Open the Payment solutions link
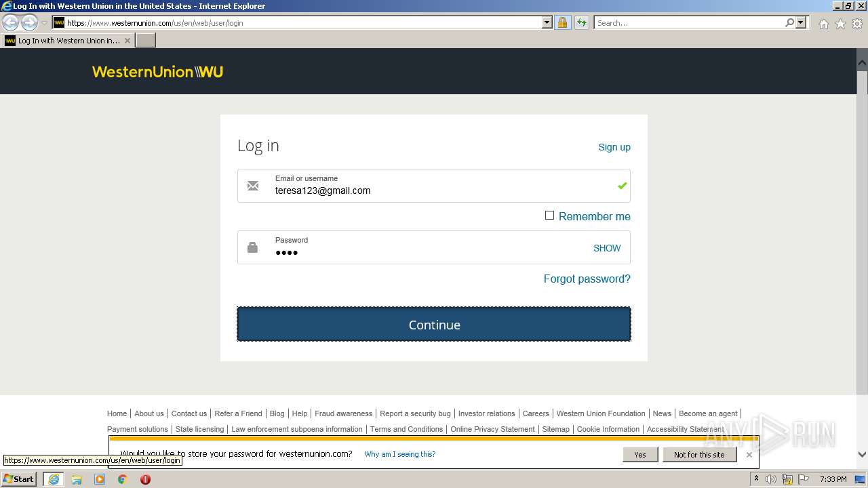 138,429
